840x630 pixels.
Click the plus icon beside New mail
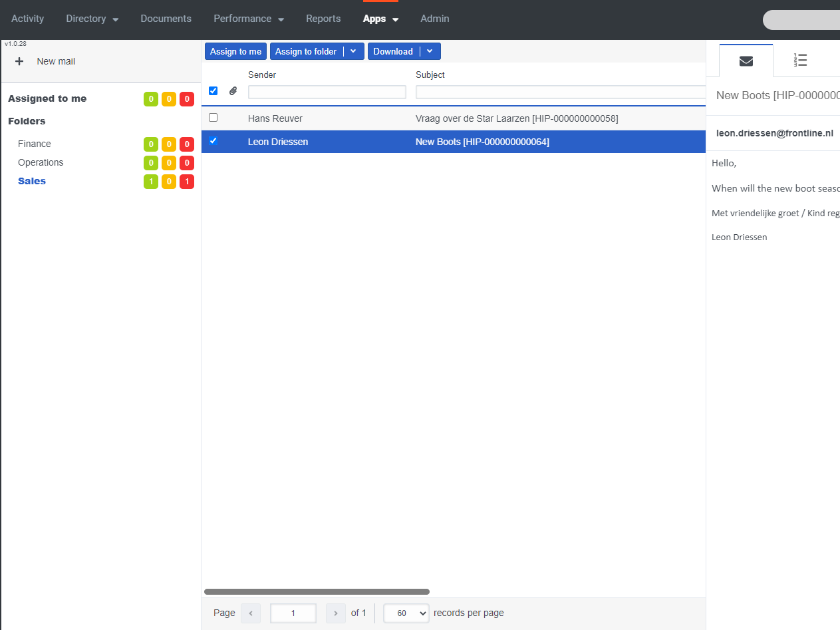pos(19,61)
